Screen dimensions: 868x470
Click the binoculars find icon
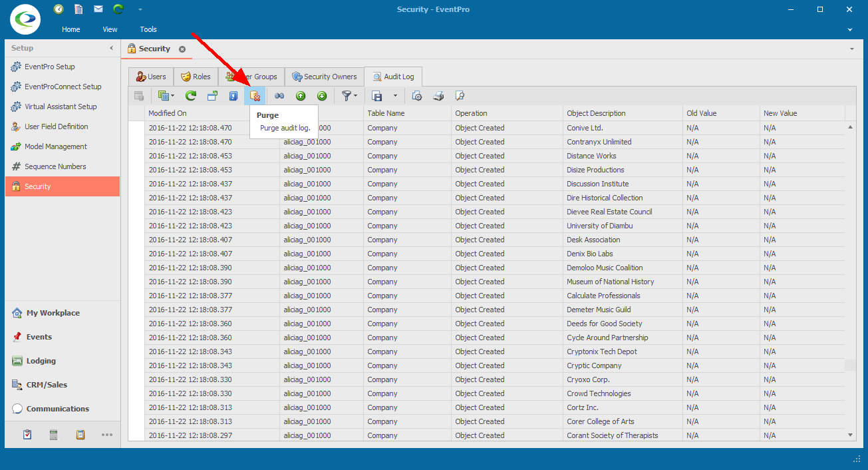(x=279, y=96)
